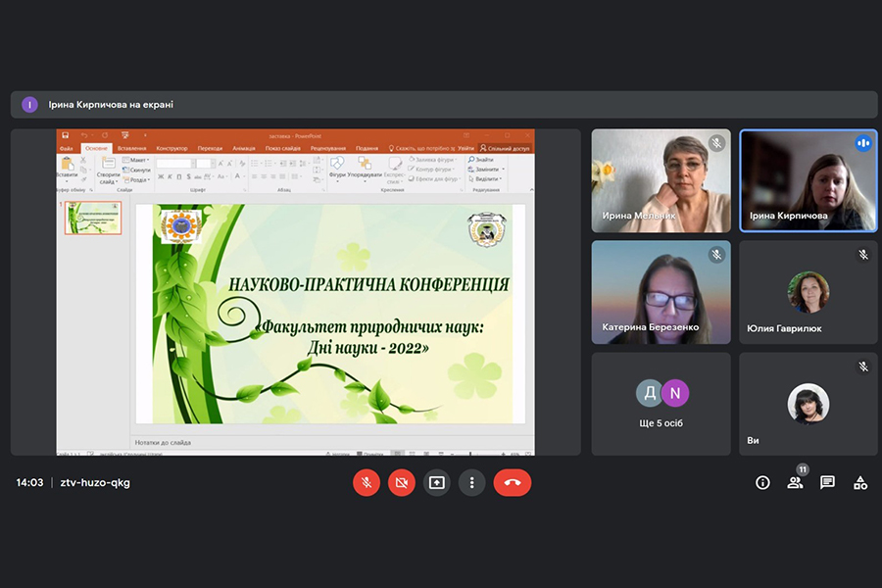The height and width of the screenshot is (588, 882).
Task: Switch to the Переходи ribbon tab
Action: [210, 149]
